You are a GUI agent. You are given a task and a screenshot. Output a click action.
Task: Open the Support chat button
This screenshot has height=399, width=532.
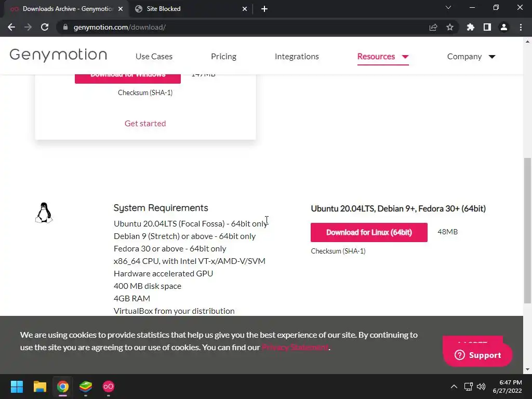(478, 355)
